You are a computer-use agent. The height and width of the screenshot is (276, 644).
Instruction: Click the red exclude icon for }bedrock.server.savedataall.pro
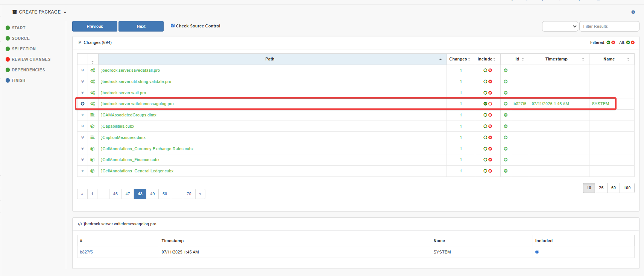coord(490,70)
